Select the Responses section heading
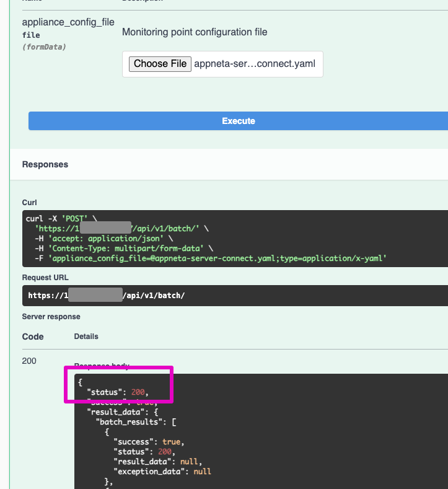 (45, 164)
